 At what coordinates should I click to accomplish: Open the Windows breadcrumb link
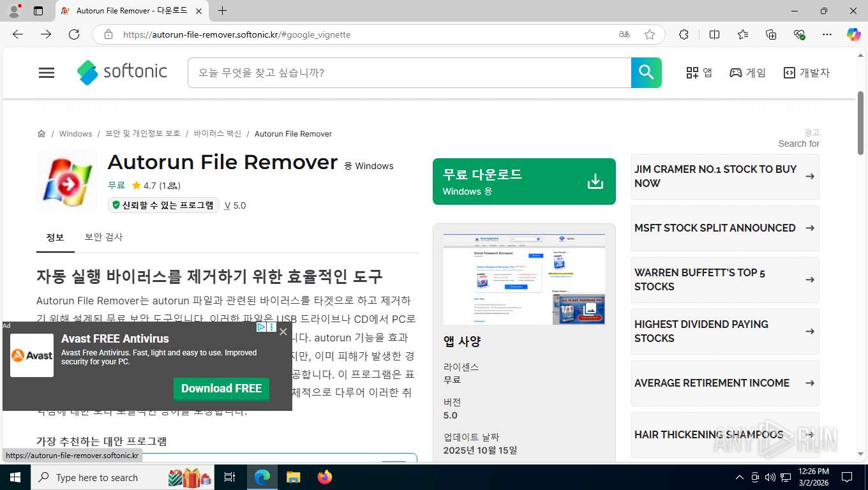pyautogui.click(x=75, y=133)
